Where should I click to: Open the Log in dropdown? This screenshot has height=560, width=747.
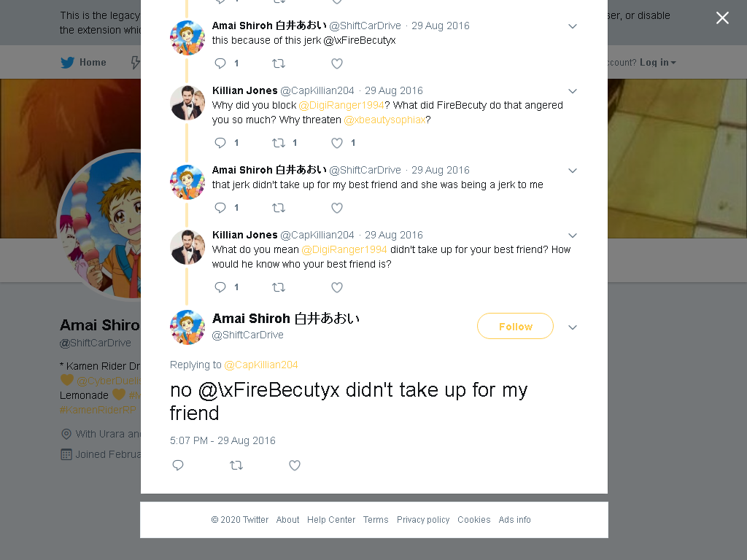(x=657, y=63)
